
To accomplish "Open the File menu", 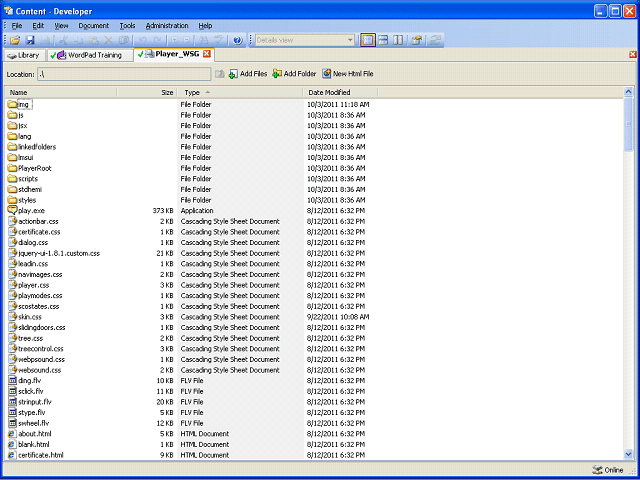I will pos(17,26).
